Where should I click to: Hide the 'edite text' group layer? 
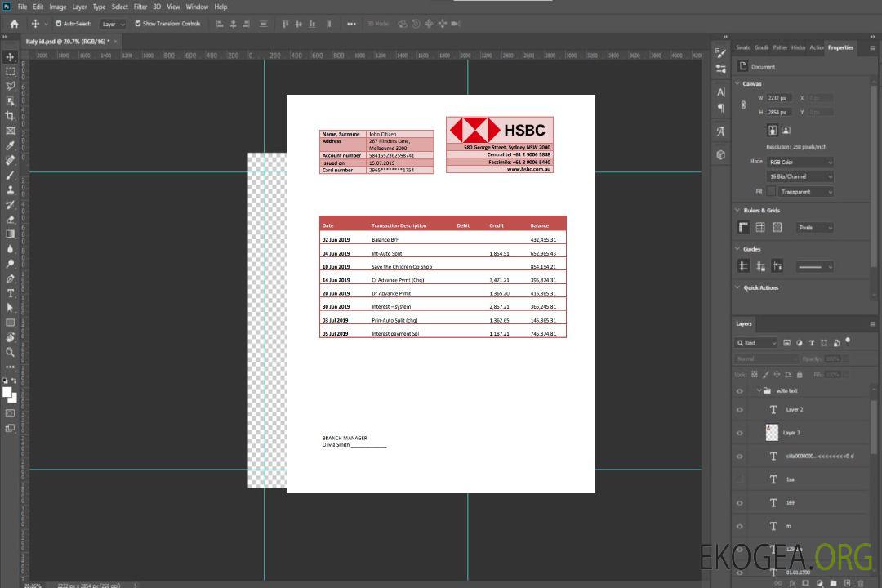click(740, 391)
